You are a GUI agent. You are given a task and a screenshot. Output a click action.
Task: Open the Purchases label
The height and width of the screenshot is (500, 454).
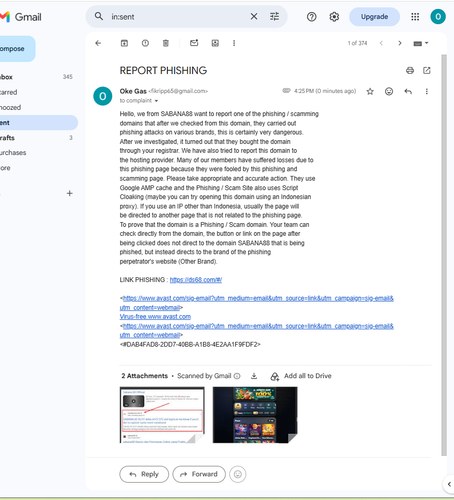pos(38,153)
